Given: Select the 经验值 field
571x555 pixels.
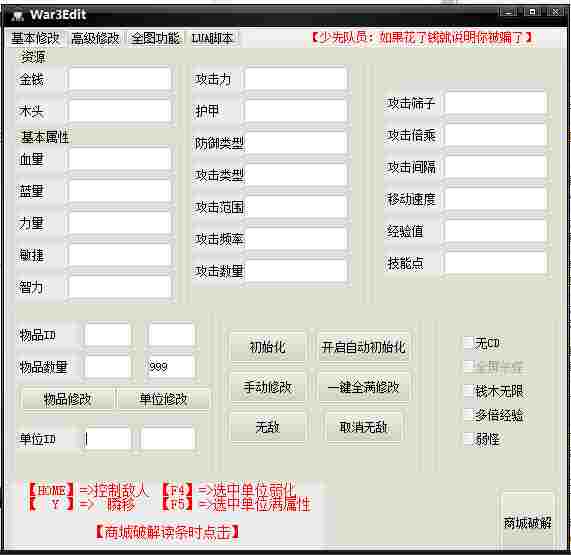Looking at the screenshot, I should (495, 231).
